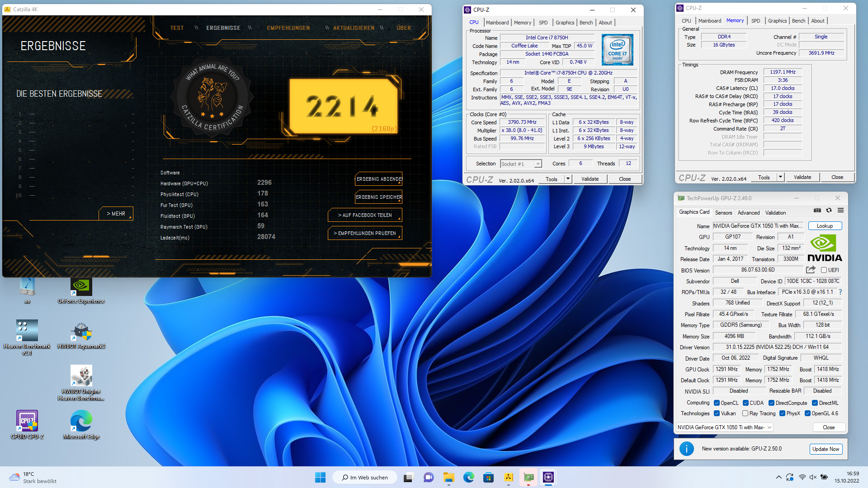
Task: Click Update Now in GPU-Z notification
Action: point(826,449)
